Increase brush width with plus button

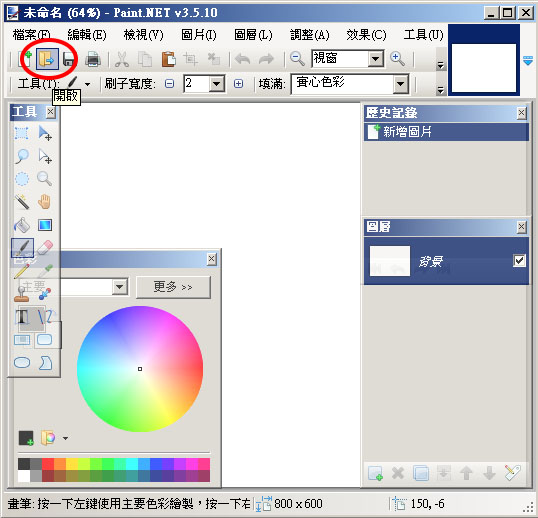[x=238, y=84]
